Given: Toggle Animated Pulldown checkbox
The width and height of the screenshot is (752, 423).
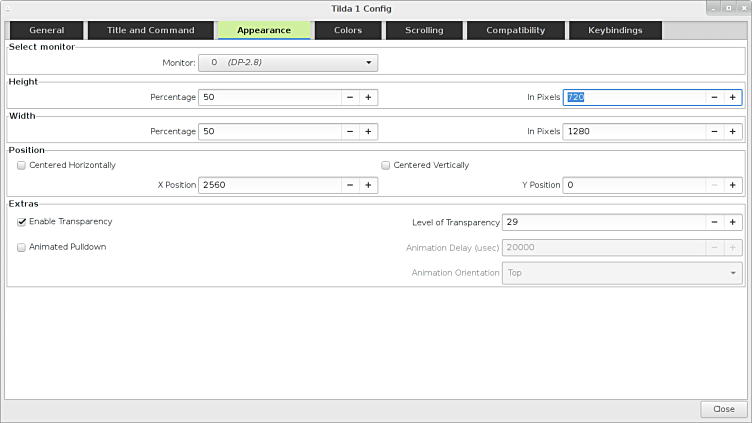Looking at the screenshot, I should (22, 247).
